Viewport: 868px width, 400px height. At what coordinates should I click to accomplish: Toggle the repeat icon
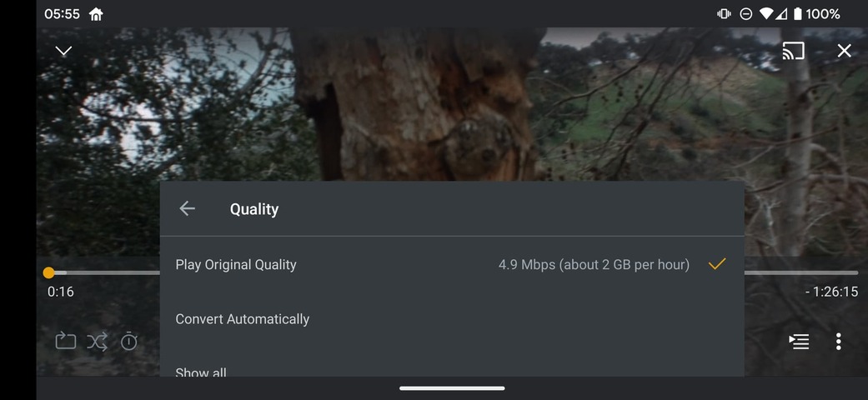[x=65, y=340]
